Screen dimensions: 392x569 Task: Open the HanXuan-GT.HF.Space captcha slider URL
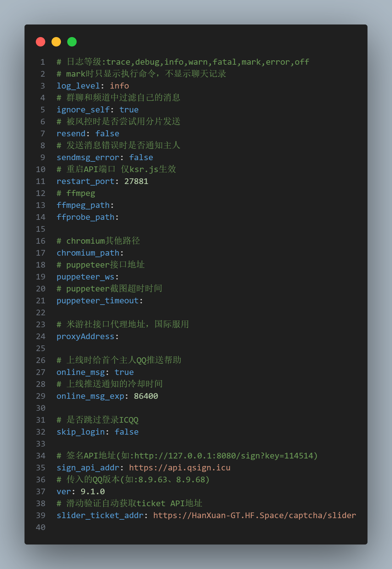(254, 515)
